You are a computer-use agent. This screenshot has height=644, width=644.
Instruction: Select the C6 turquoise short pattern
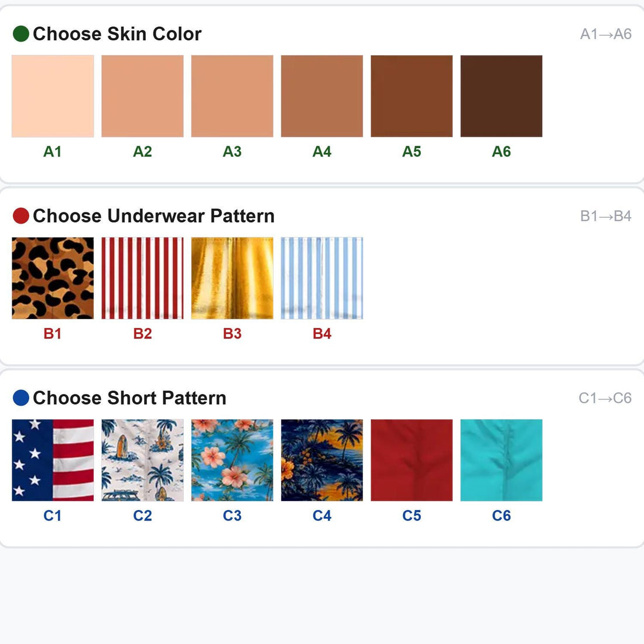[x=502, y=460]
